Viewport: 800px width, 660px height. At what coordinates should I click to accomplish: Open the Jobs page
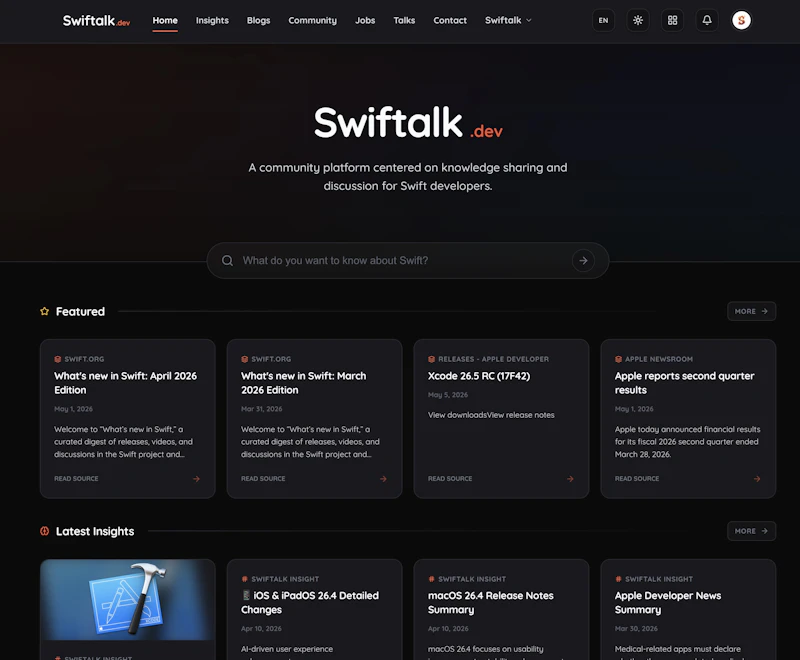click(365, 20)
